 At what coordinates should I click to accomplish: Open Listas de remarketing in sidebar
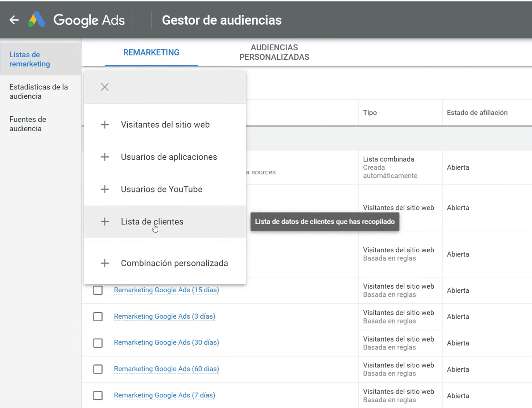point(41,59)
